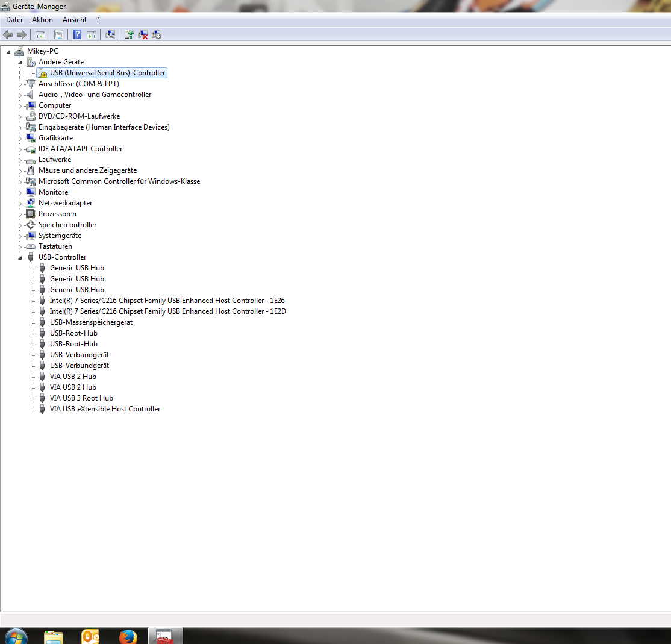Image resolution: width=671 pixels, height=644 pixels.
Task: Click the Geräte-Manager title bar icon
Action: pyautogui.click(x=5, y=7)
